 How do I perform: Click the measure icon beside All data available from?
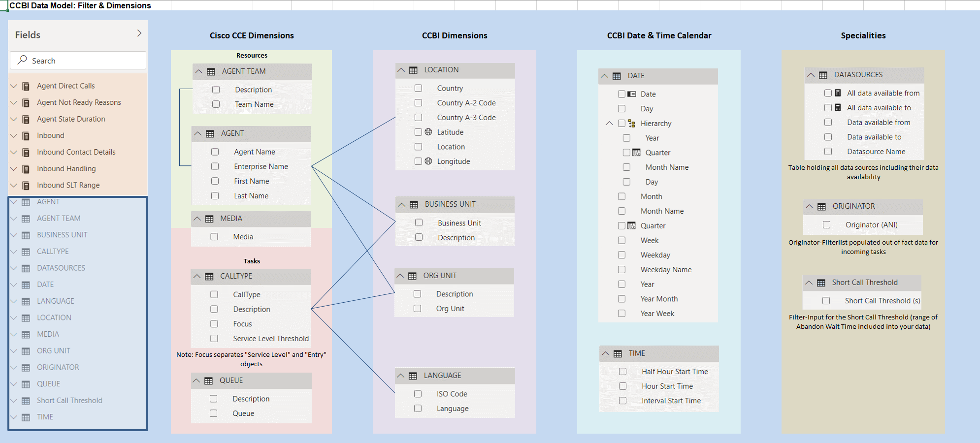tap(838, 93)
